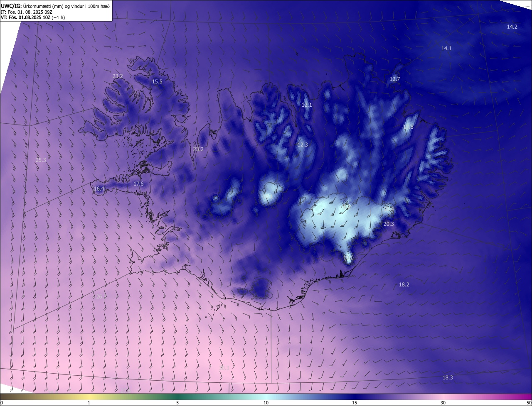Click the 5 tick on the color scale
Viewport: 532px width, 406px height.
click(177, 403)
